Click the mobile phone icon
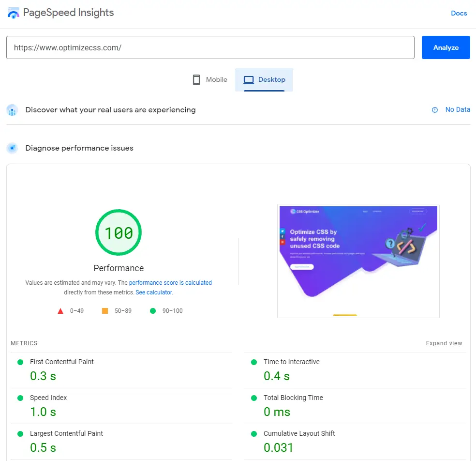Screen dimensions: 476x461 point(196,79)
